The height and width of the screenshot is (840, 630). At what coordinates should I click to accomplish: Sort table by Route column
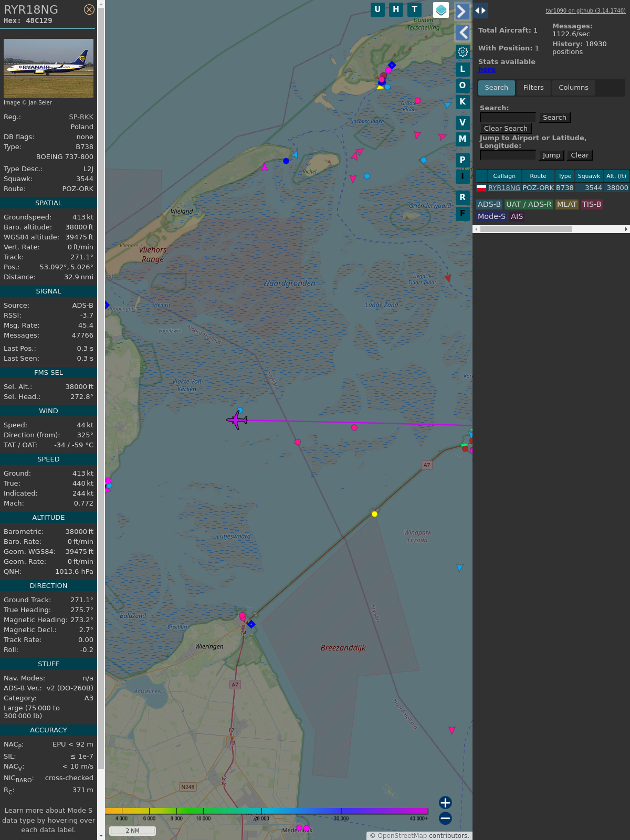point(538,176)
